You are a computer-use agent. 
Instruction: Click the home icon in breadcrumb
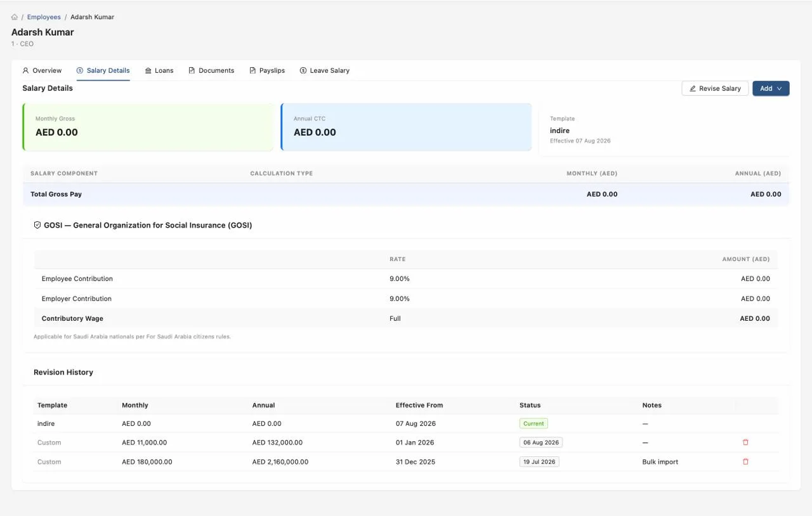(15, 17)
